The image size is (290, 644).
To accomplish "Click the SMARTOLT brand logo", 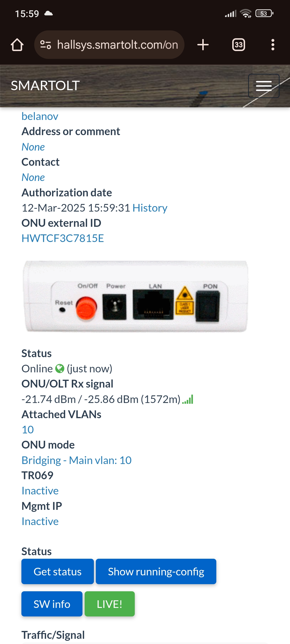I will pyautogui.click(x=45, y=85).
